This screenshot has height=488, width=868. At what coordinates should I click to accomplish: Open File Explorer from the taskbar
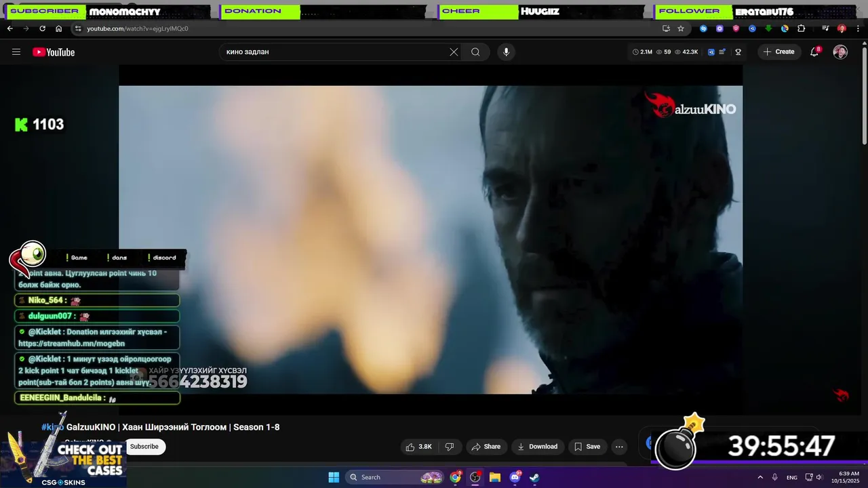click(495, 477)
